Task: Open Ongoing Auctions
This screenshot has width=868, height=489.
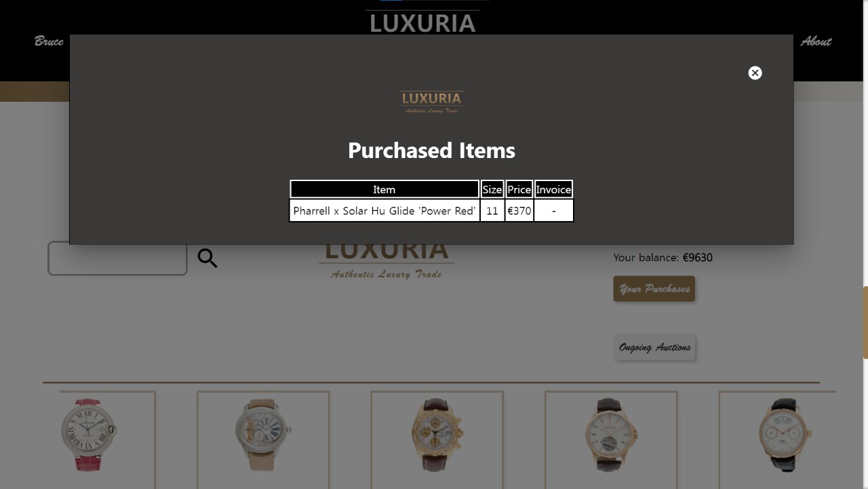Action: (x=654, y=347)
